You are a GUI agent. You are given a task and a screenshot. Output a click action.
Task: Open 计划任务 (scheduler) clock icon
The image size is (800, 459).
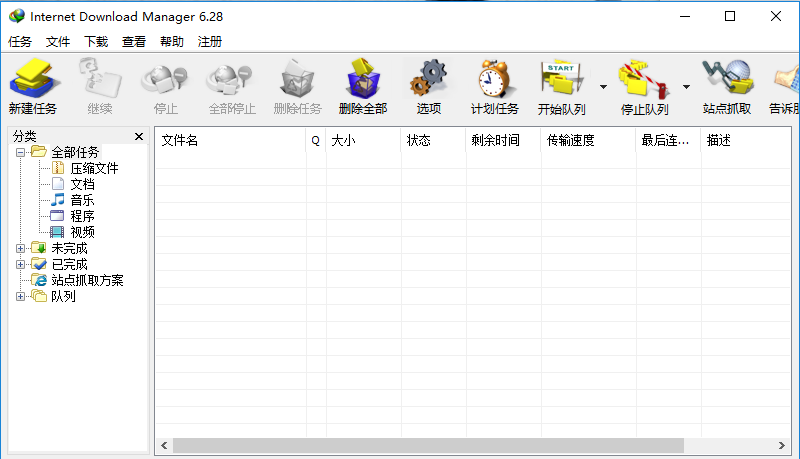pos(494,86)
